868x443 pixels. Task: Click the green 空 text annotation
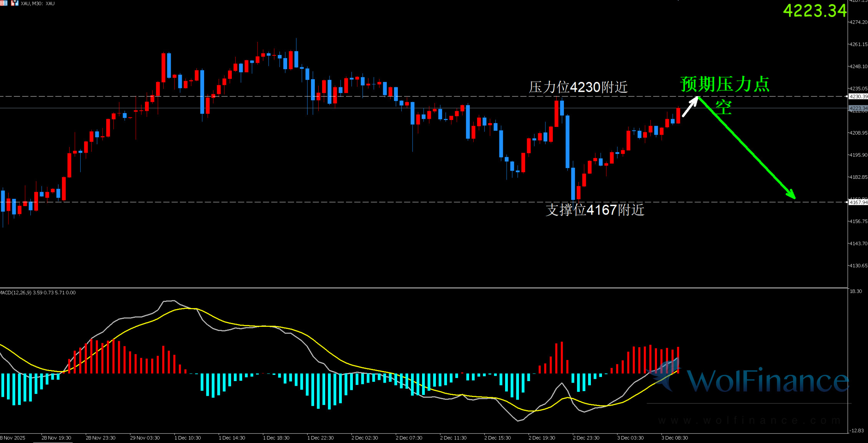point(723,107)
